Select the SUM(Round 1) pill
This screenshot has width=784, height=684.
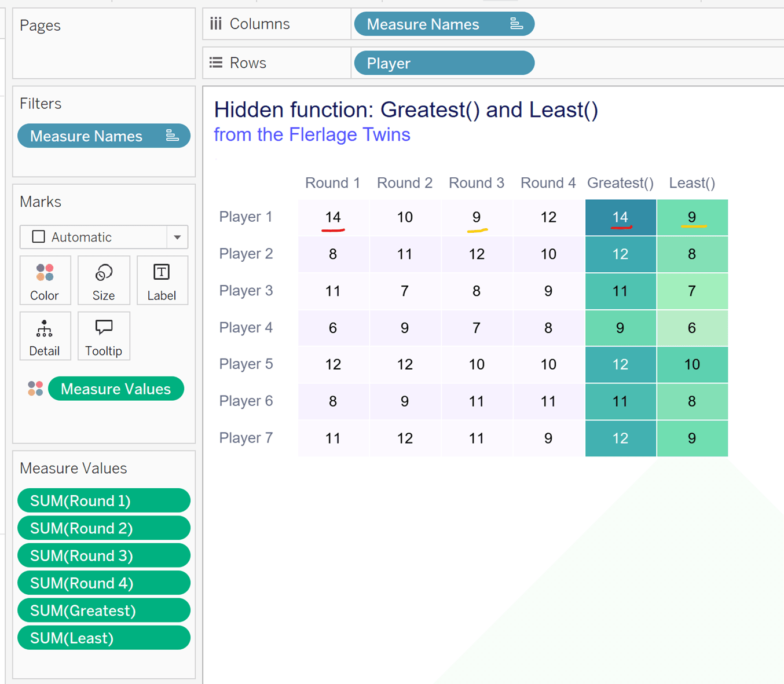[x=104, y=500]
